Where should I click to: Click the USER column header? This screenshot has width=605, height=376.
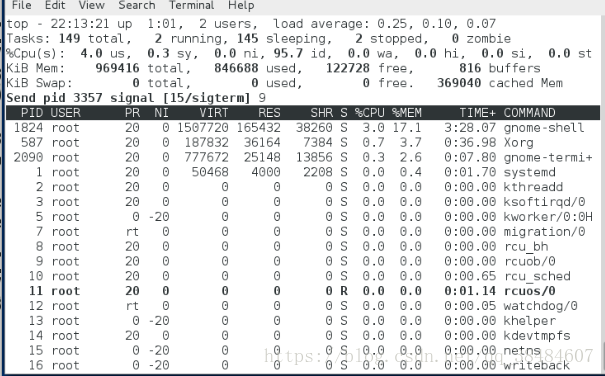(66, 113)
